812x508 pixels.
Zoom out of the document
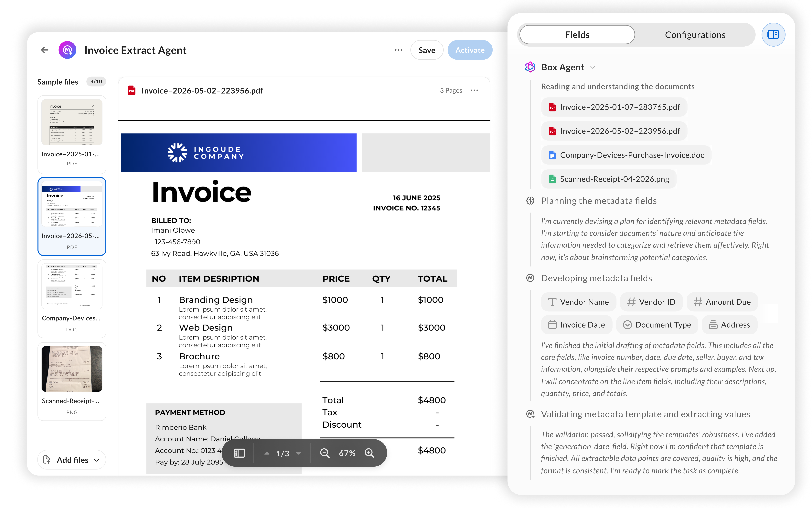(x=325, y=453)
